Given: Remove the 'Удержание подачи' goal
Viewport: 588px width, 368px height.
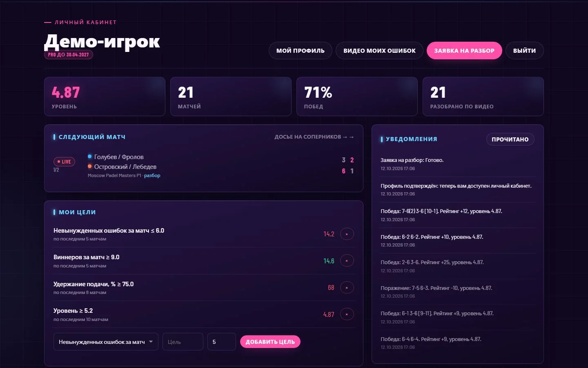Looking at the screenshot, I should (x=347, y=287).
